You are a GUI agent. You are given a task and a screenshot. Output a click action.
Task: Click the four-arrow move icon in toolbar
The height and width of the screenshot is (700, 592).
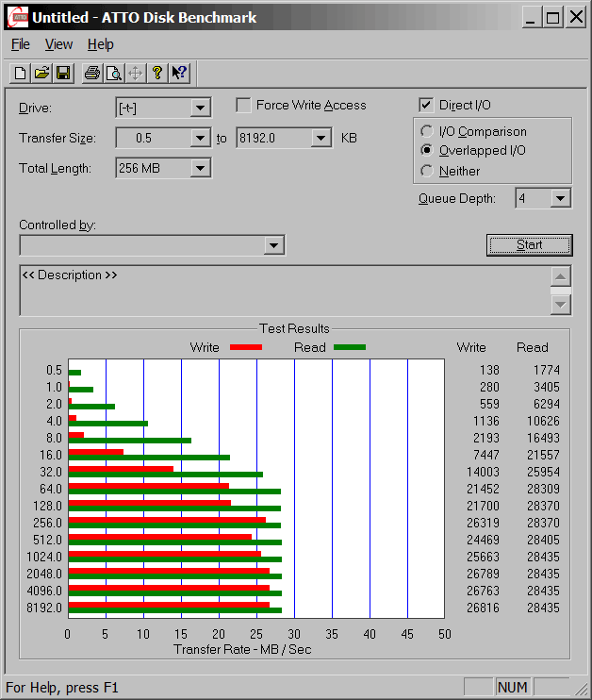point(135,73)
